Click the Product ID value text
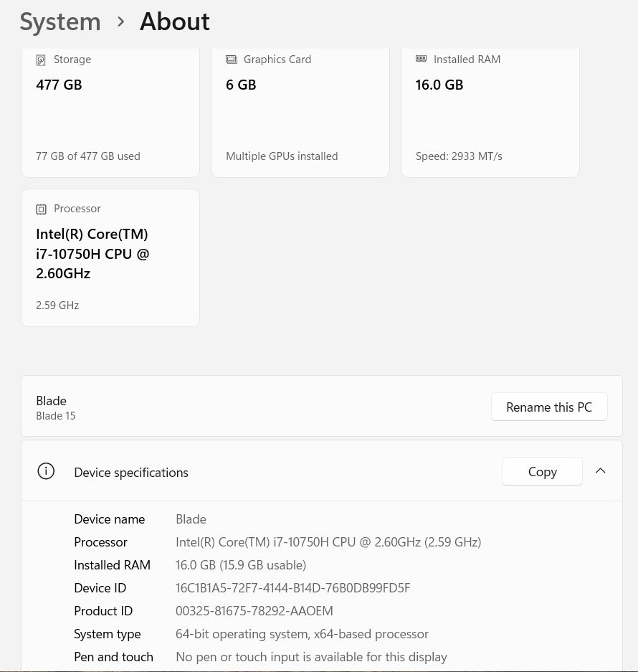638x672 pixels. pyautogui.click(x=254, y=611)
